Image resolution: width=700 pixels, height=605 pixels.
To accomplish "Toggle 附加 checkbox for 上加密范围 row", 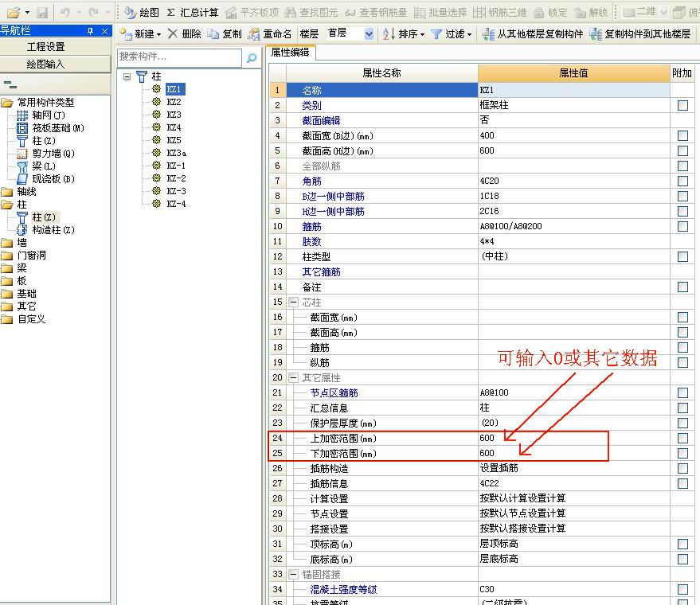I will (682, 438).
